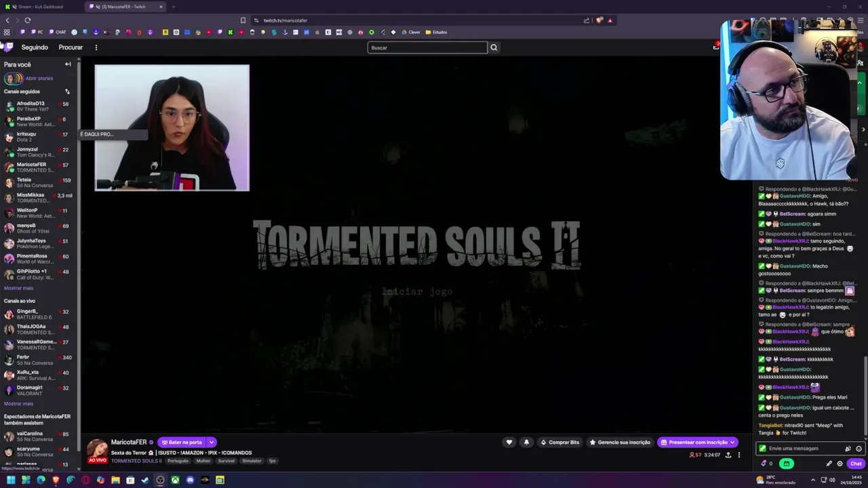Select the MaricotaFER - Twitch tab
This screenshot has width=868, height=488.
coord(125,7)
